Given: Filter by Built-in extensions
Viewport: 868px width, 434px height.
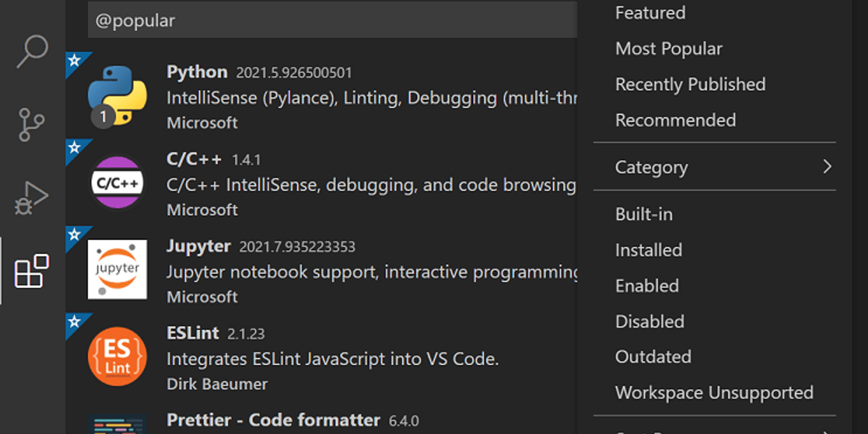Looking at the screenshot, I should pyautogui.click(x=644, y=214).
